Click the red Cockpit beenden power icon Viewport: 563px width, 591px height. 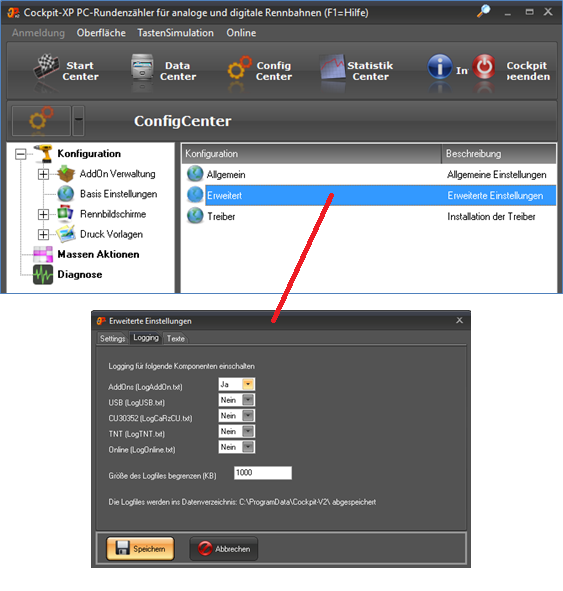pyautogui.click(x=484, y=66)
